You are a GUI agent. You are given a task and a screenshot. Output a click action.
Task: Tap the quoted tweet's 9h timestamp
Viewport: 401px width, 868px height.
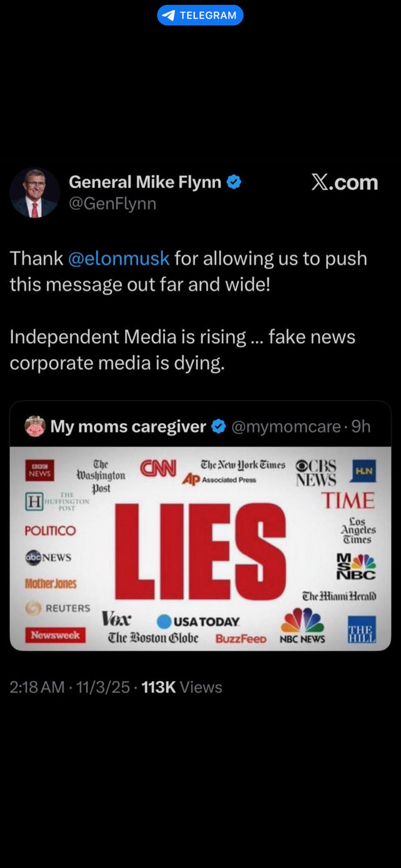click(x=361, y=426)
